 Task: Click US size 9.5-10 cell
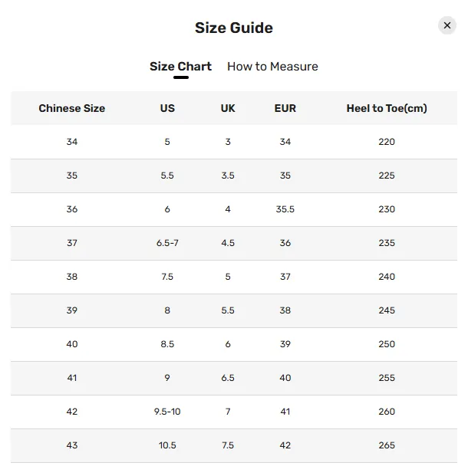[x=167, y=412]
